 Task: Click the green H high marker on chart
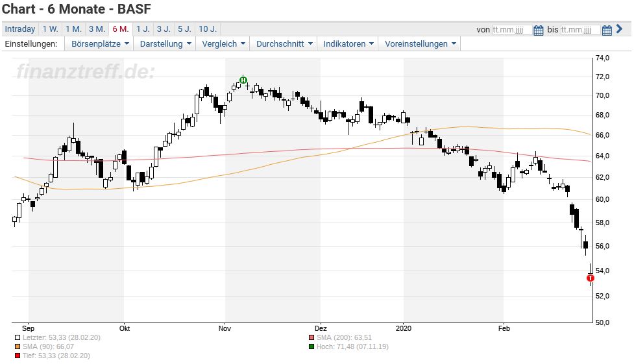point(243,80)
